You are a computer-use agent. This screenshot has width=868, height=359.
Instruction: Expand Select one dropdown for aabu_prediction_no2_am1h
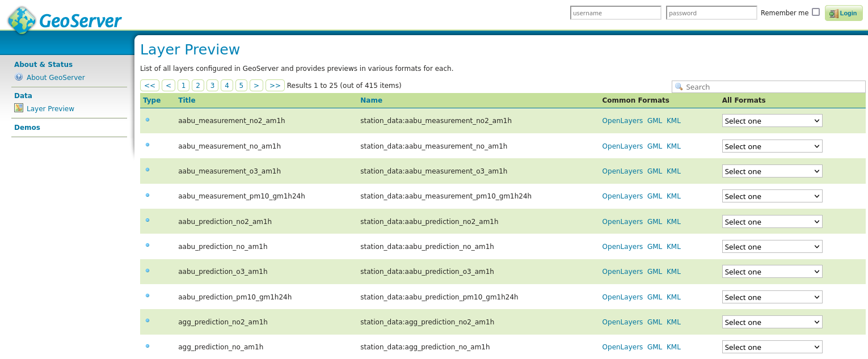772,222
